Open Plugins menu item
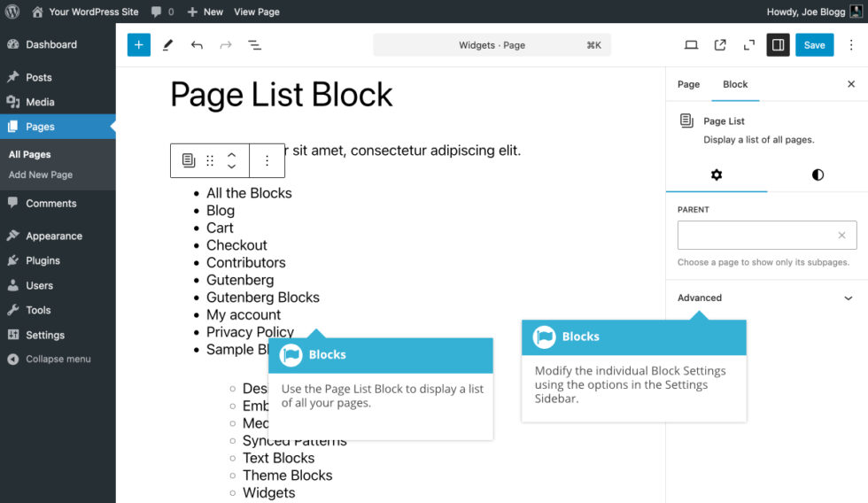Image resolution: width=868 pixels, height=503 pixels. tap(58, 260)
